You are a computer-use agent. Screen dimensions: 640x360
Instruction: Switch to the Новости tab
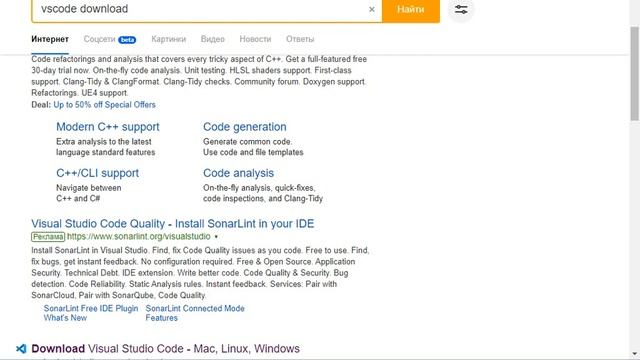point(255,39)
